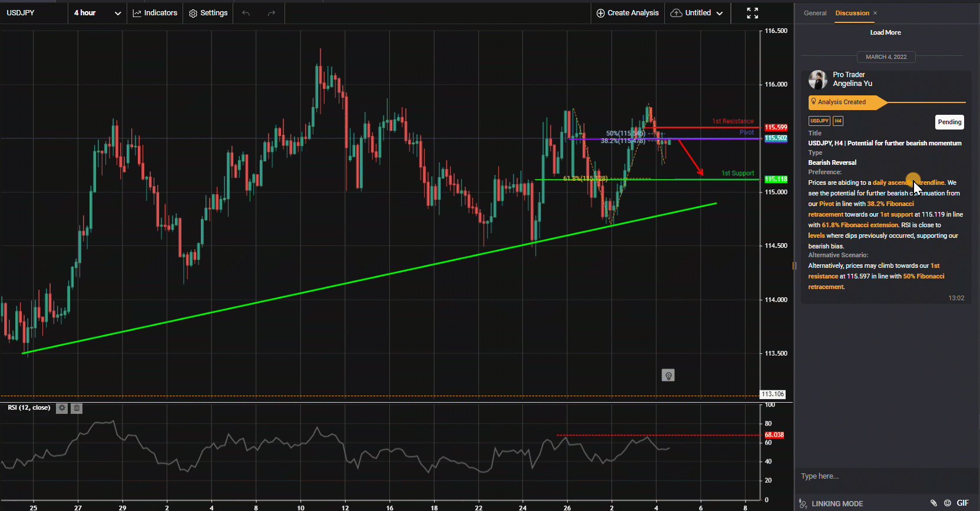Switch to the General tab
980x511 pixels.
point(815,13)
